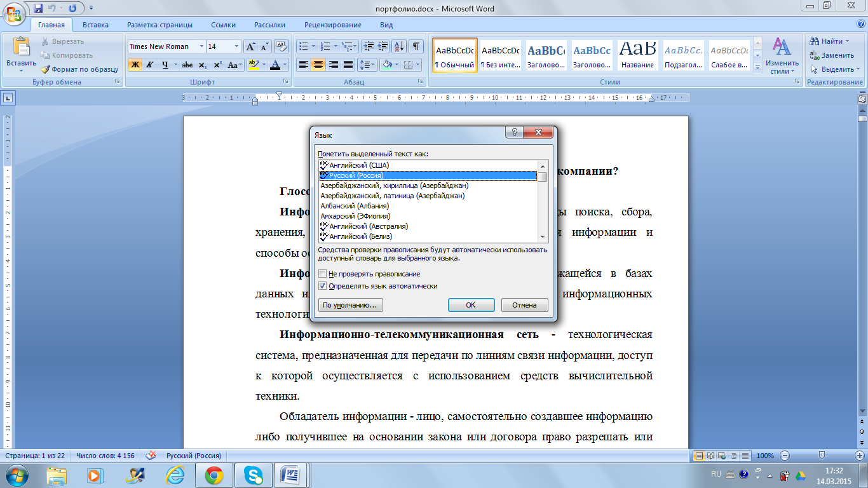Toggle show paragraph marks (¶)
The height and width of the screenshot is (488, 868).
pos(416,46)
